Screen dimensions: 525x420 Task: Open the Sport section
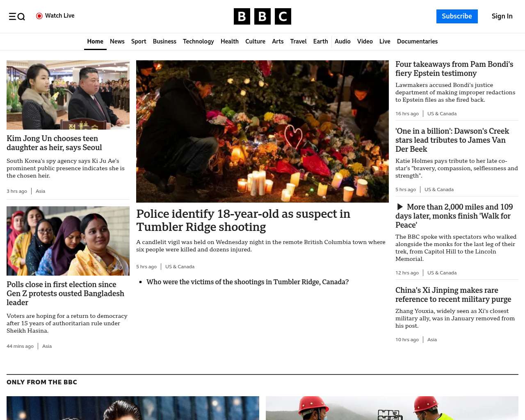pyautogui.click(x=139, y=41)
